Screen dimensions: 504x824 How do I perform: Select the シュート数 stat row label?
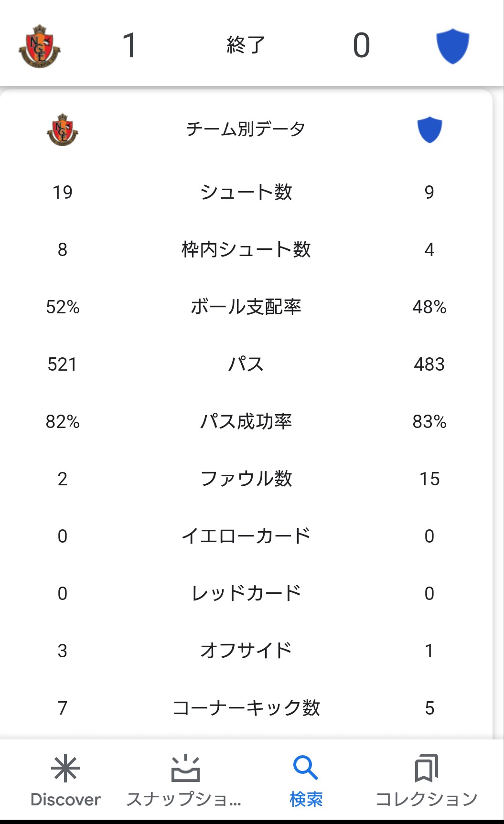[246, 192]
